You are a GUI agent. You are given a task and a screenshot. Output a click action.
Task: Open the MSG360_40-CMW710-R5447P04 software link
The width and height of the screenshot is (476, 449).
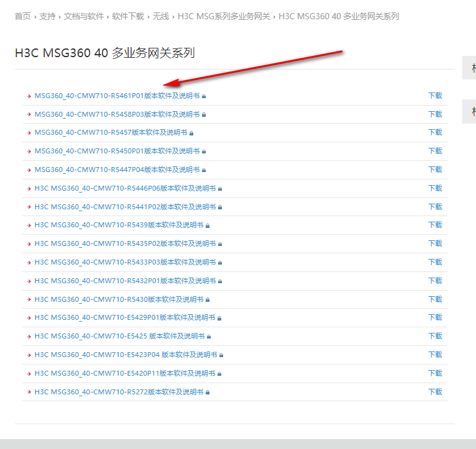[x=117, y=170]
